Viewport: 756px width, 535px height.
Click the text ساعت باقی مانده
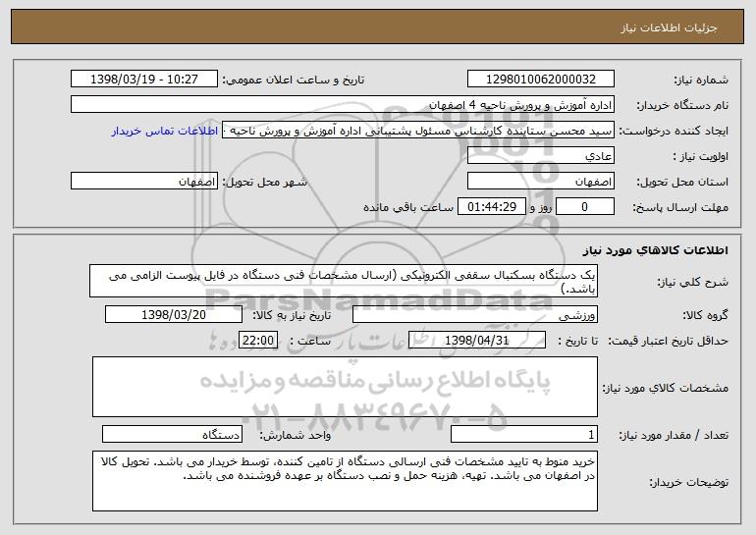[x=408, y=208]
